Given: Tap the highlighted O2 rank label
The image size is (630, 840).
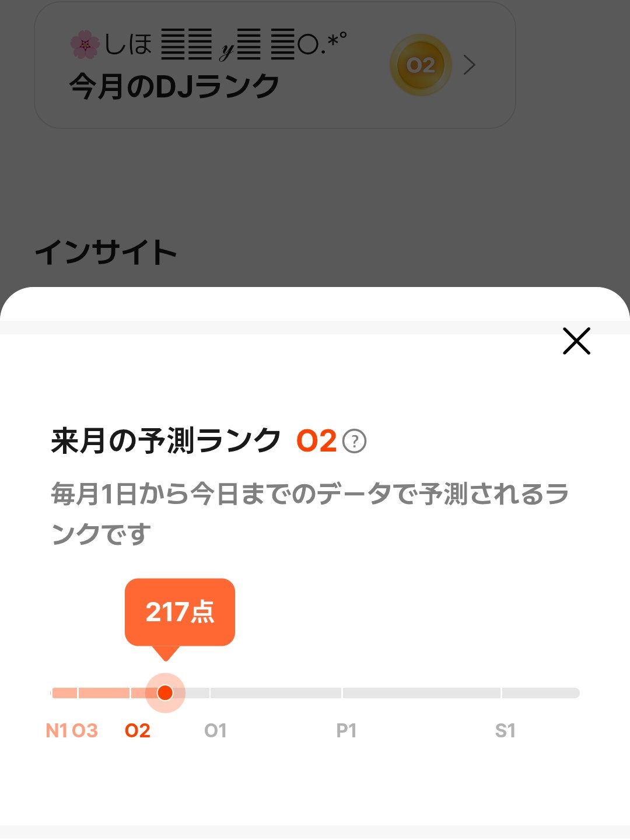Looking at the screenshot, I should [x=138, y=730].
